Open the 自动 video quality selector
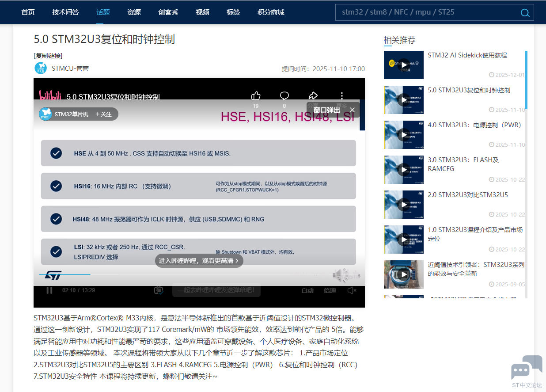 click(x=307, y=290)
